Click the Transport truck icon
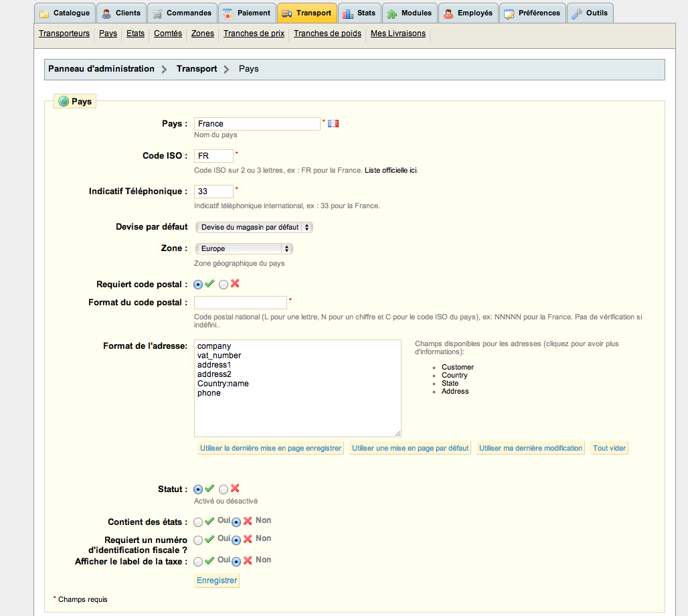 (x=287, y=14)
